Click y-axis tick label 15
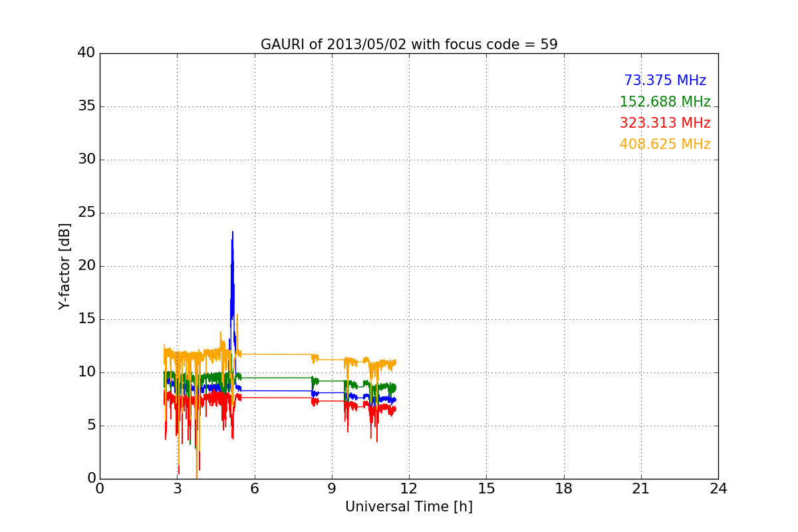Screen dimensions: 798x532 86,319
